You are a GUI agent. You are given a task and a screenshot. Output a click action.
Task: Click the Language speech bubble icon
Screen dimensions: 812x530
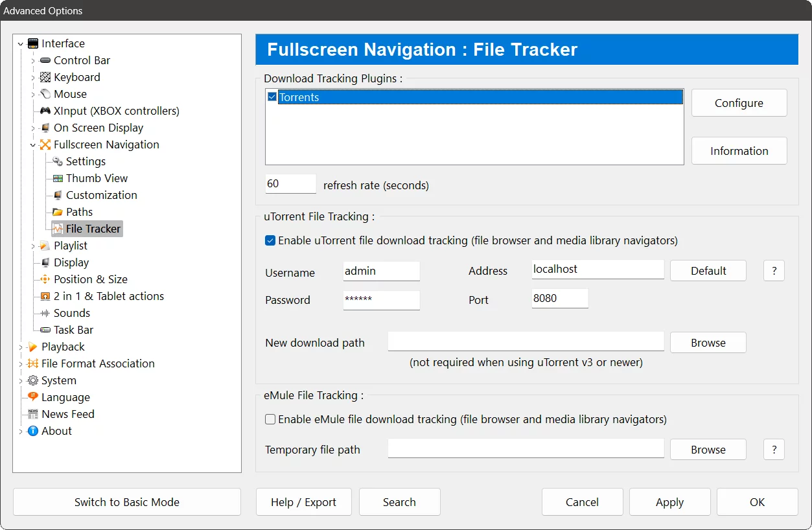[x=33, y=397]
